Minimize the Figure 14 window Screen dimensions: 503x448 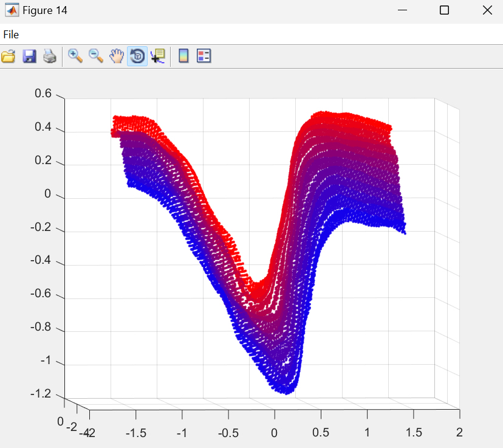pos(402,10)
